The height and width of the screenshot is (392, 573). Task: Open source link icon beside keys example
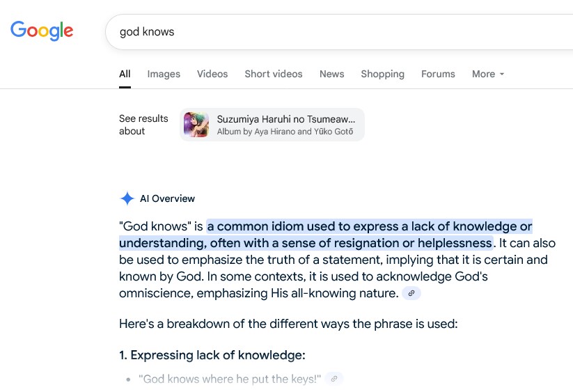334,379
